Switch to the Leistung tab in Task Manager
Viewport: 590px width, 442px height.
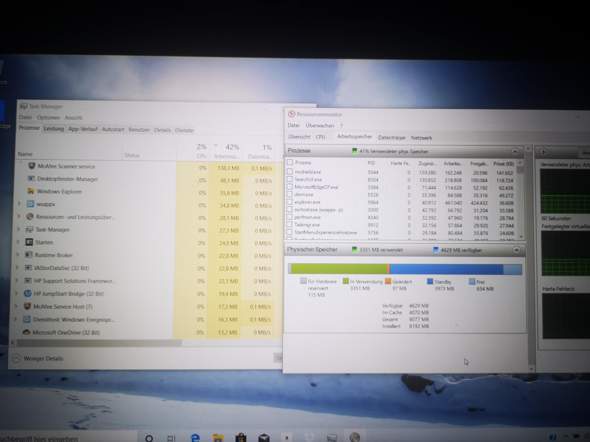(53, 129)
